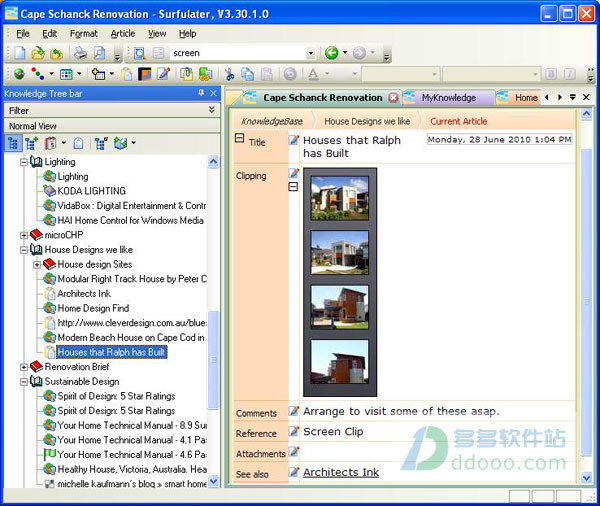Expand the microCHP tree node
This screenshot has height=506, width=600.
pos(24,235)
